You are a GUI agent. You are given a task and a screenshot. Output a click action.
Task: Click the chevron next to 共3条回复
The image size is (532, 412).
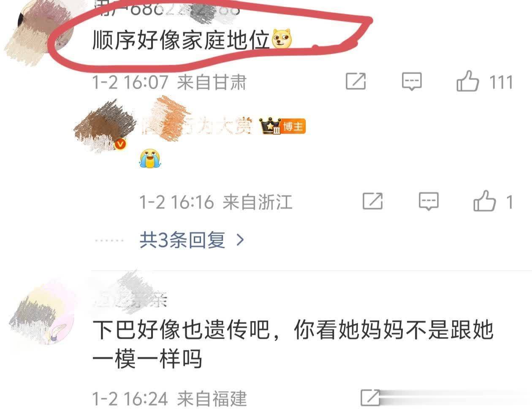[240, 240]
